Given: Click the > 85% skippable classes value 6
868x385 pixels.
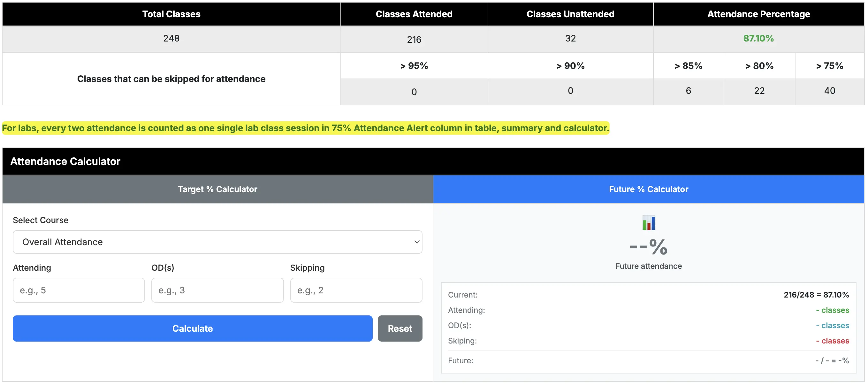Looking at the screenshot, I should pos(689,91).
